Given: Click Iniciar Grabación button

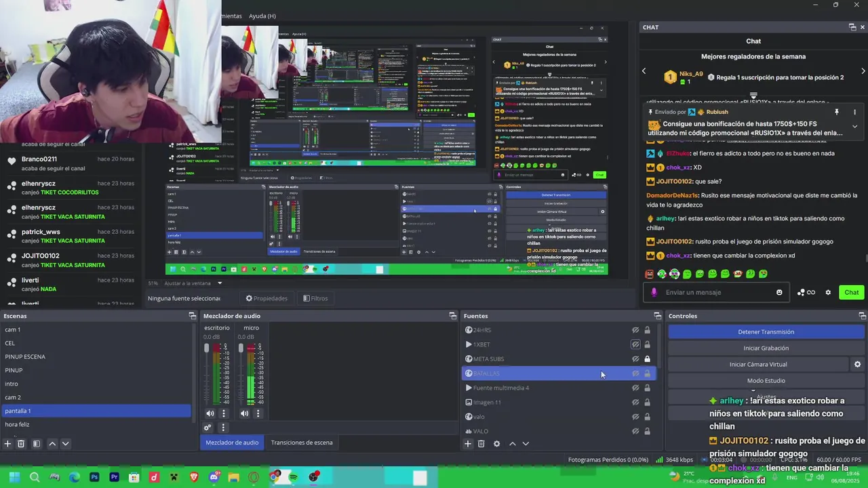Looking at the screenshot, I should click(766, 348).
